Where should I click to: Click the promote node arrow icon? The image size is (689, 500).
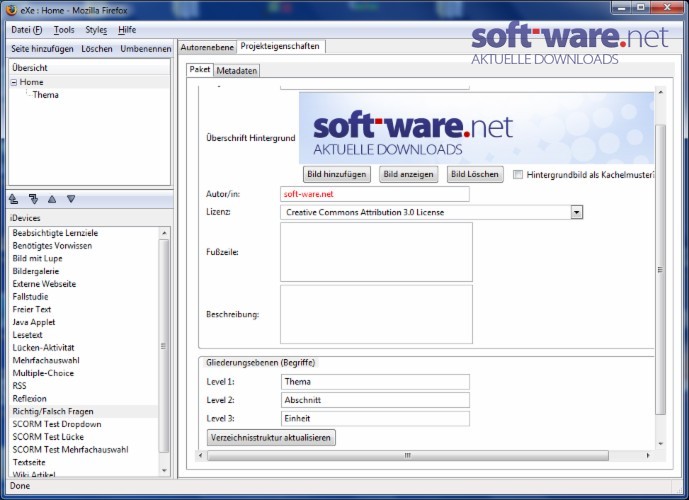click(x=14, y=199)
